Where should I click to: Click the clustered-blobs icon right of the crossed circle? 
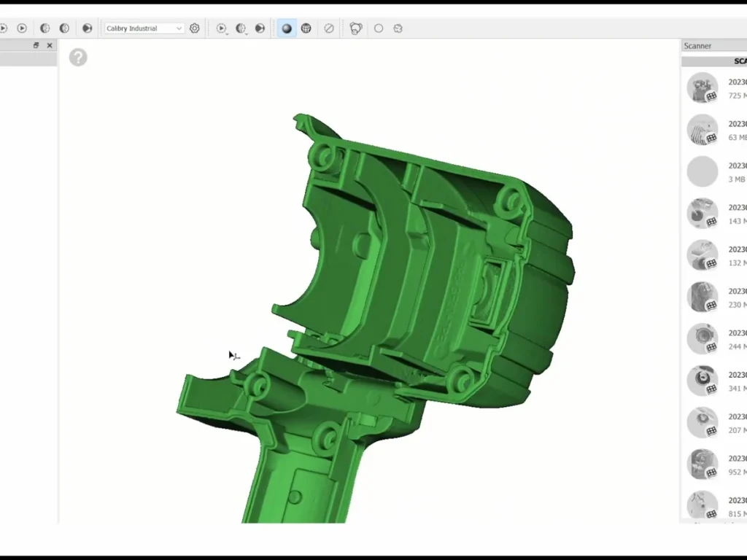coord(356,28)
